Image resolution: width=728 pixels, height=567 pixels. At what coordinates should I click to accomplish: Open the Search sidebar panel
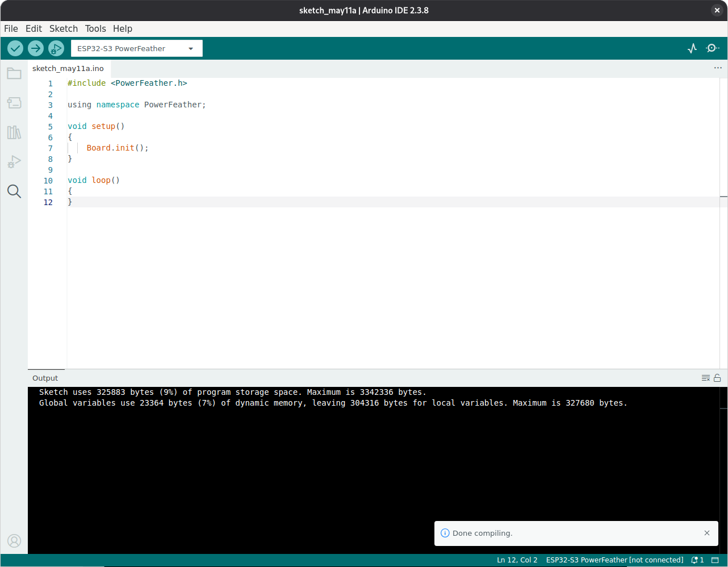(x=14, y=191)
